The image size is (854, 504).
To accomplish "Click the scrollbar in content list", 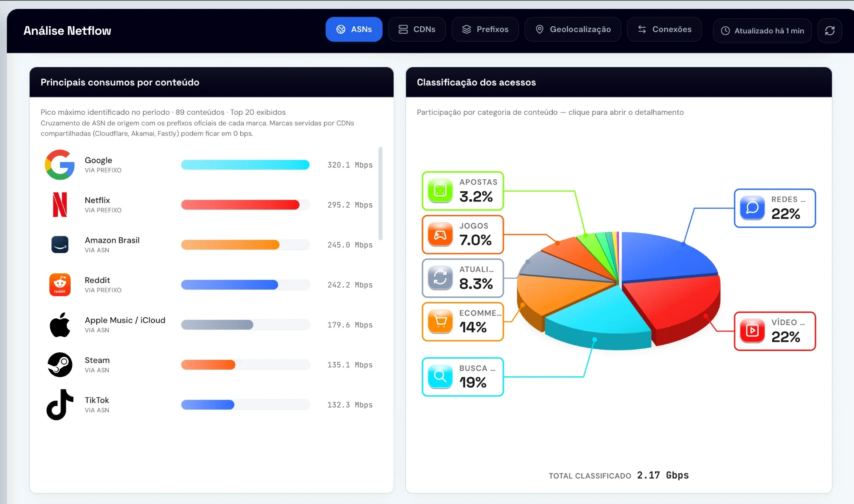I will click(380, 194).
